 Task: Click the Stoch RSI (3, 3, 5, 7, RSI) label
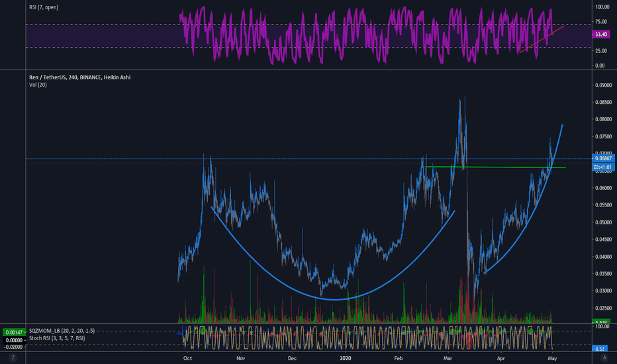tap(57, 338)
